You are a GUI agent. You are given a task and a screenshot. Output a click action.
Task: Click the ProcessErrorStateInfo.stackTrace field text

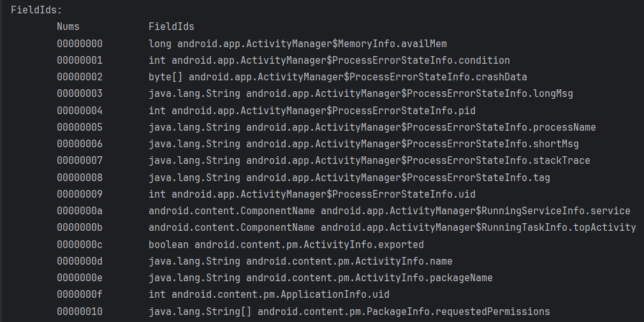(x=369, y=161)
